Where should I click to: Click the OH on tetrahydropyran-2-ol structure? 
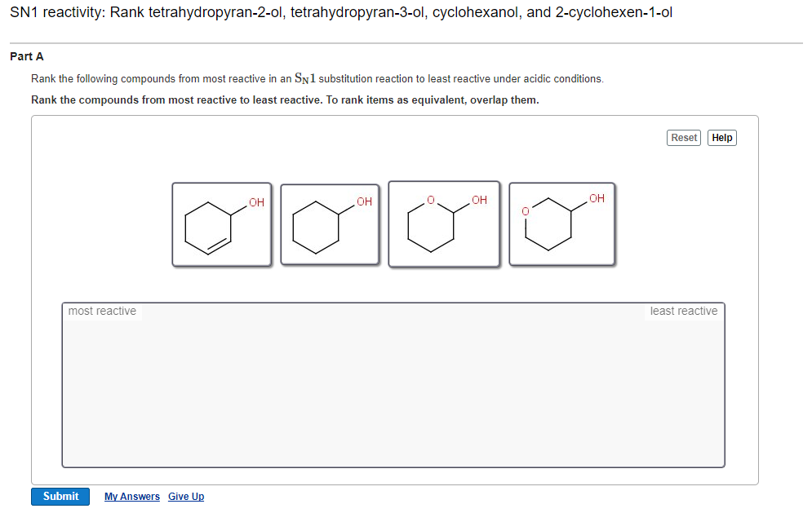click(x=477, y=200)
